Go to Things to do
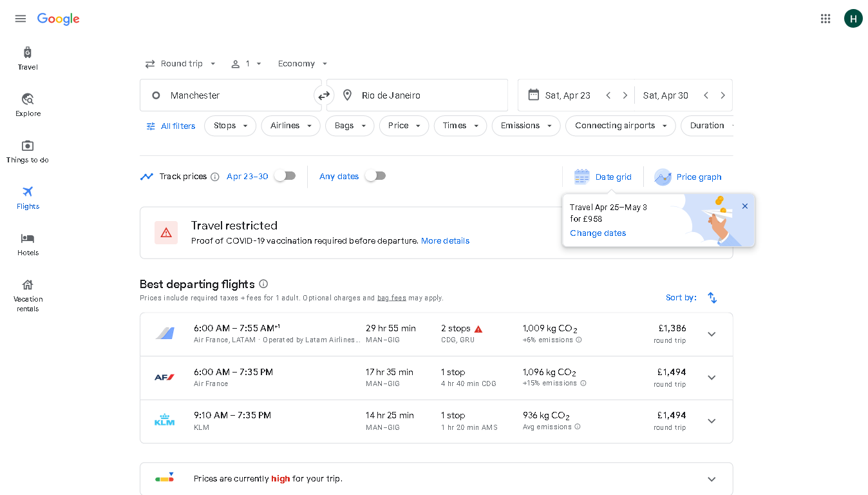 point(28,151)
